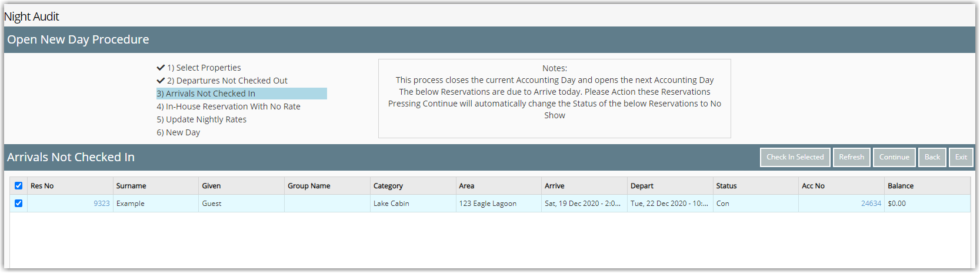980x273 pixels.
Task: Select step 1 Select Properties
Action: tap(204, 68)
